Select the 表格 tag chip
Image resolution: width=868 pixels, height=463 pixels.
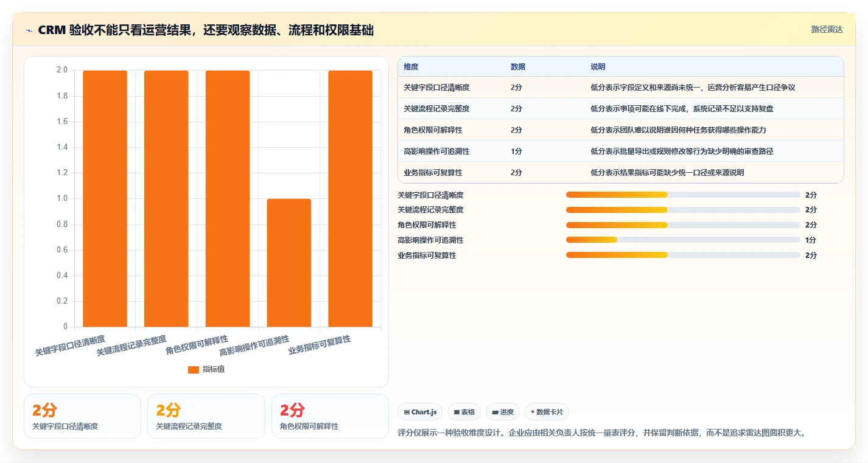(x=464, y=412)
